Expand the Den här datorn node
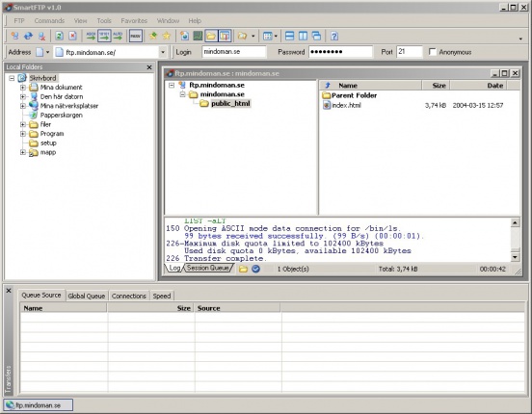This screenshot has height=414, width=532. [x=23, y=96]
